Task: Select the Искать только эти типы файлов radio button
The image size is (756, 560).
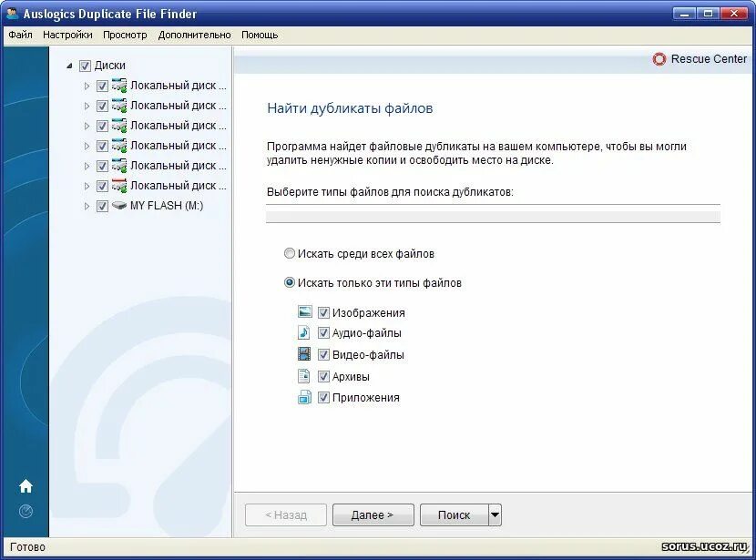Action: (x=290, y=282)
